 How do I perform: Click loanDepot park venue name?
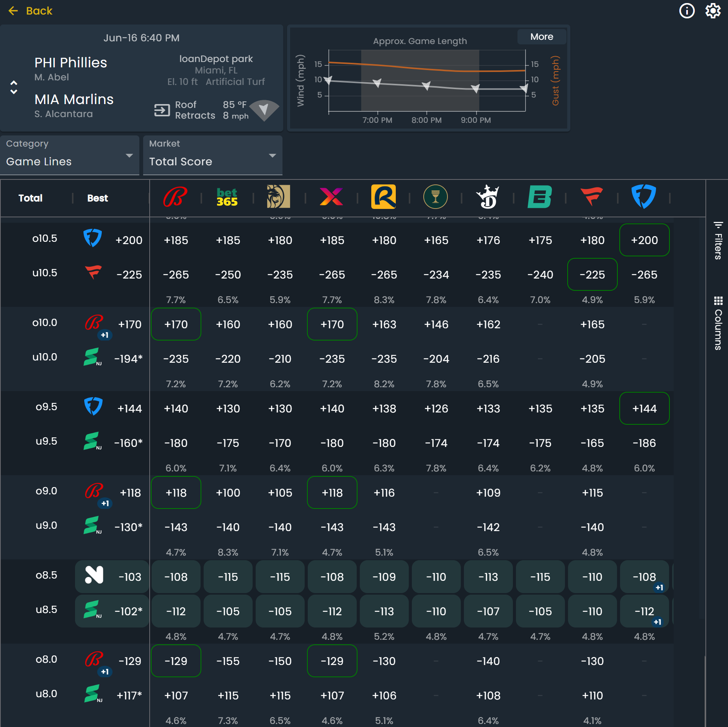[x=216, y=59]
